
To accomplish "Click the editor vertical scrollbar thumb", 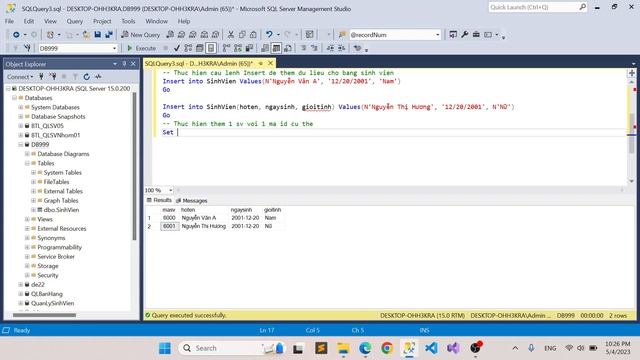I will click(x=631, y=134).
